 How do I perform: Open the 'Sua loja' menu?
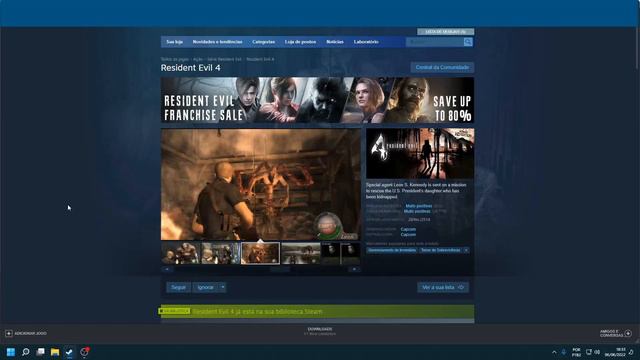pos(174,42)
